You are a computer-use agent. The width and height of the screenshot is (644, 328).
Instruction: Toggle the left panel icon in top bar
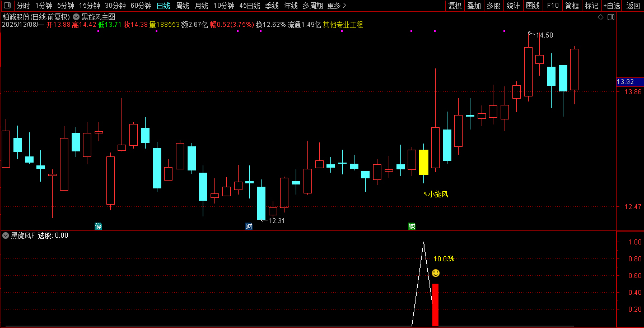click(7, 6)
